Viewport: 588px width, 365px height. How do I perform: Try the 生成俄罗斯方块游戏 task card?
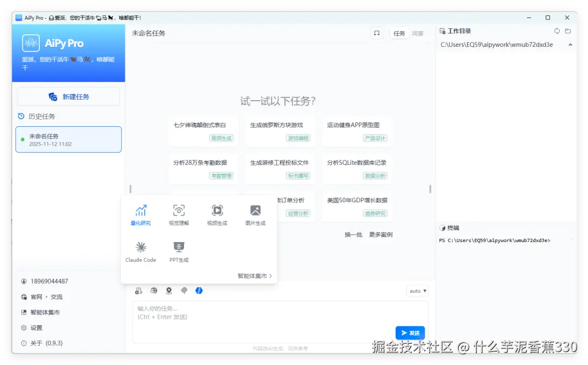tap(280, 131)
